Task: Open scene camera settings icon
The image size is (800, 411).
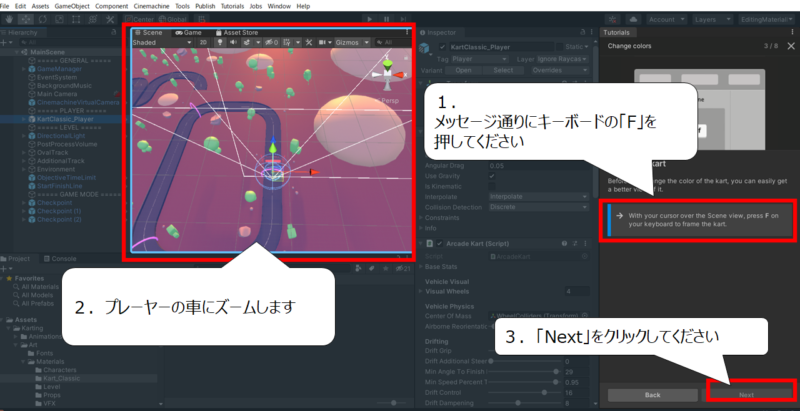Action: pyautogui.click(x=323, y=42)
